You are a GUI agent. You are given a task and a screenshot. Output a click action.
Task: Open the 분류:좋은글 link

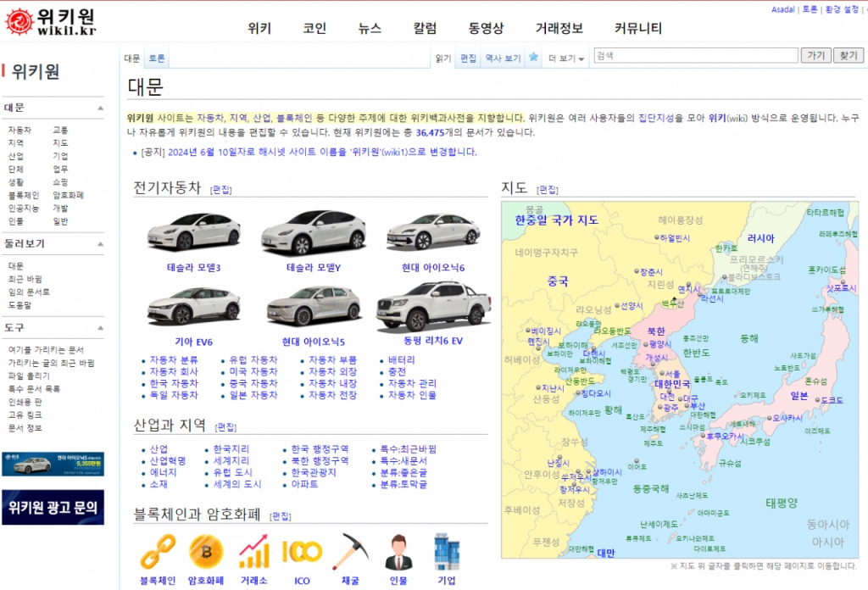pyautogui.click(x=403, y=472)
